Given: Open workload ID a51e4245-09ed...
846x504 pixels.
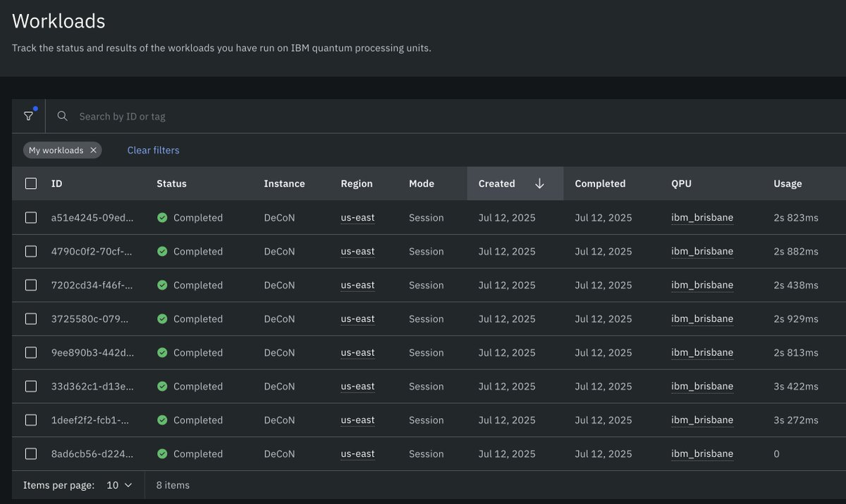Looking at the screenshot, I should point(92,218).
